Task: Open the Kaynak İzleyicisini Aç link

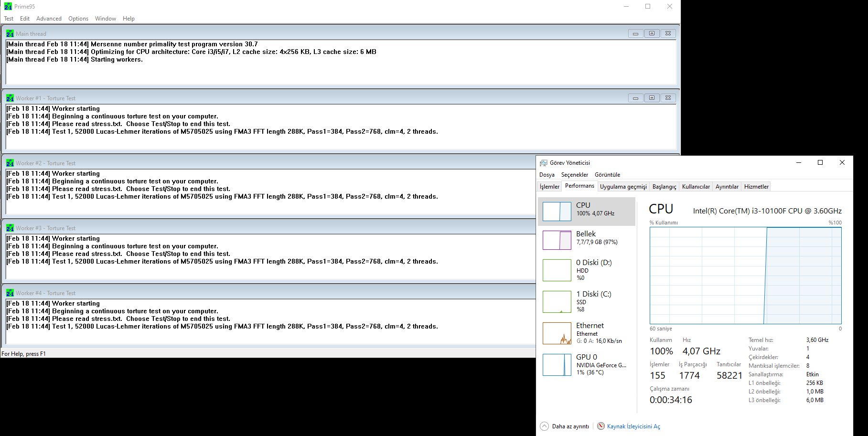Action: 633,426
